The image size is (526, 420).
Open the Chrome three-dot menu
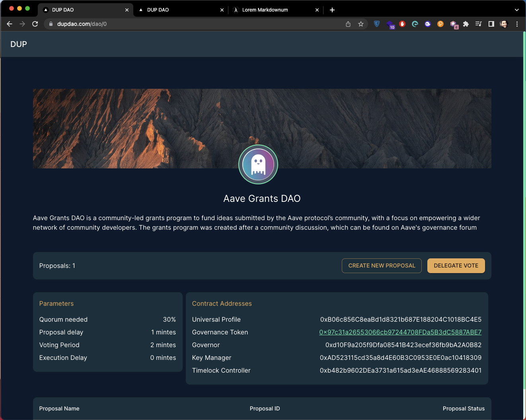(x=517, y=24)
